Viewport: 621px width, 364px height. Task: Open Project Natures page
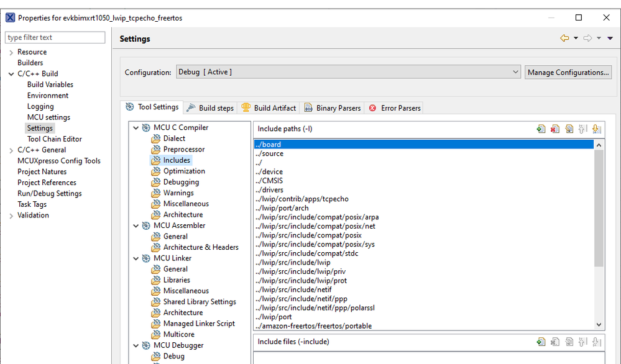pos(42,171)
